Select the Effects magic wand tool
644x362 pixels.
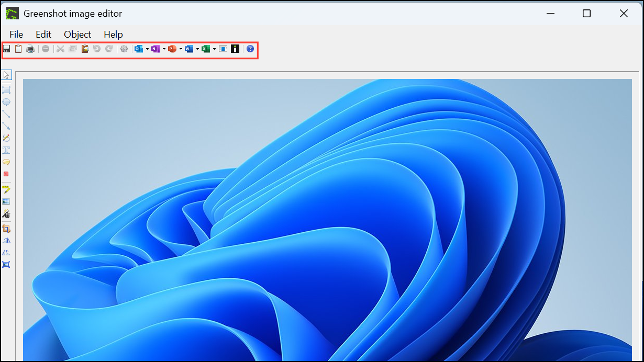pyautogui.click(x=6, y=213)
